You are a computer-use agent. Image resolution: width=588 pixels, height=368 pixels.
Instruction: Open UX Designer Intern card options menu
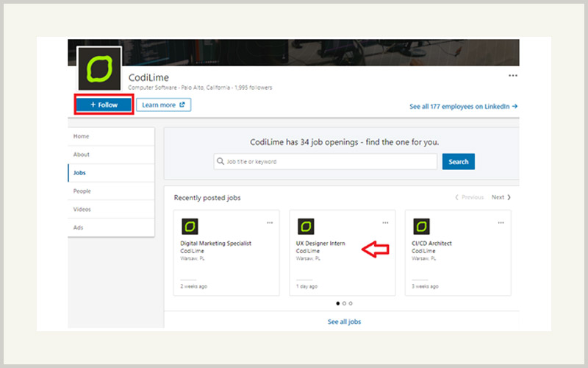385,223
